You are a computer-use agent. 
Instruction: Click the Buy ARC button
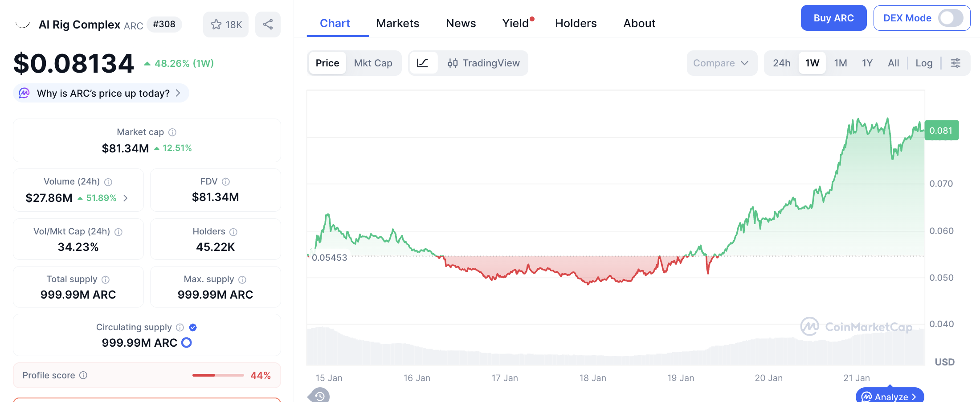tap(833, 18)
